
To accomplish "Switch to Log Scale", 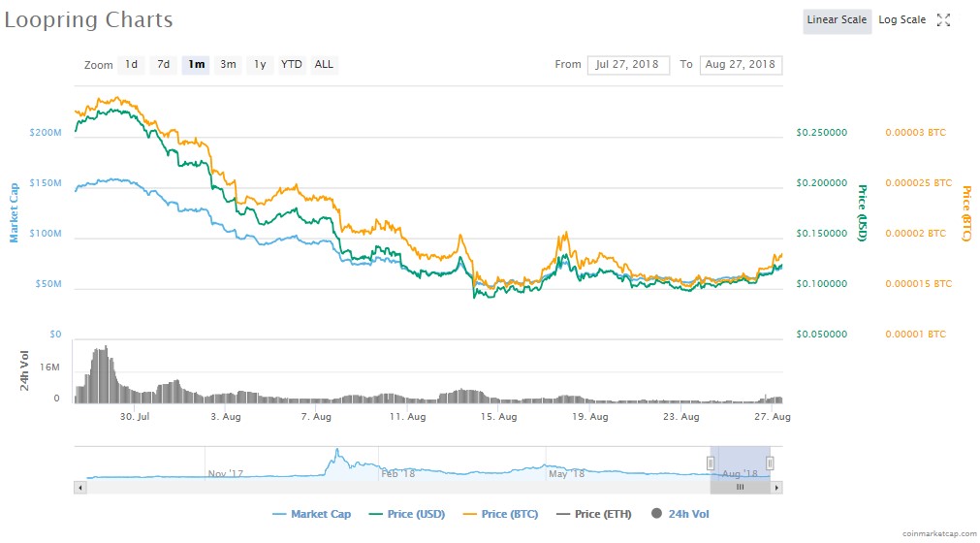I will click(x=901, y=20).
